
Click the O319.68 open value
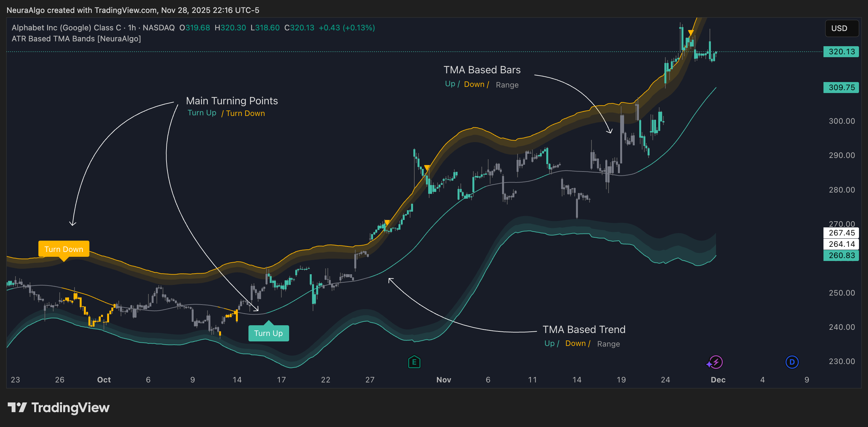pos(195,28)
